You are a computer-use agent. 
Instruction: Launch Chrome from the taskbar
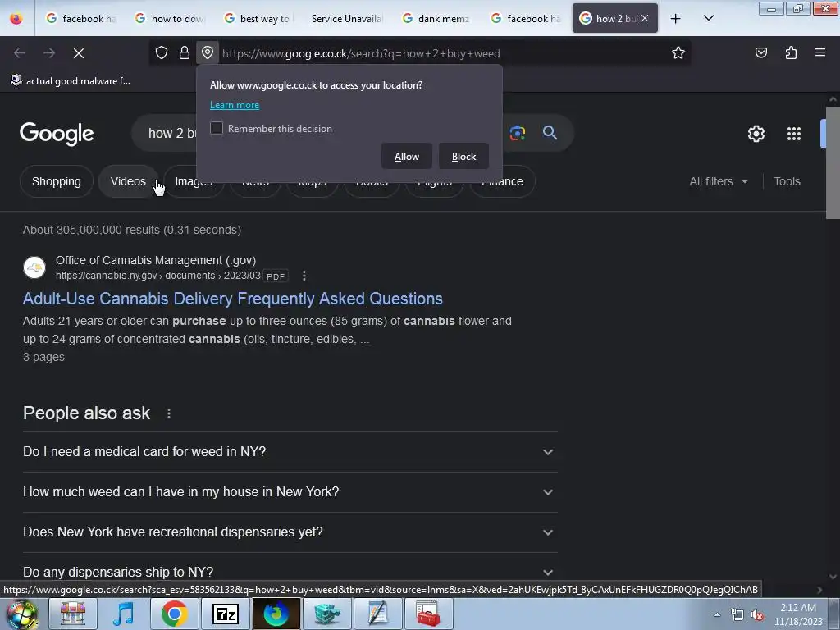pos(174,614)
